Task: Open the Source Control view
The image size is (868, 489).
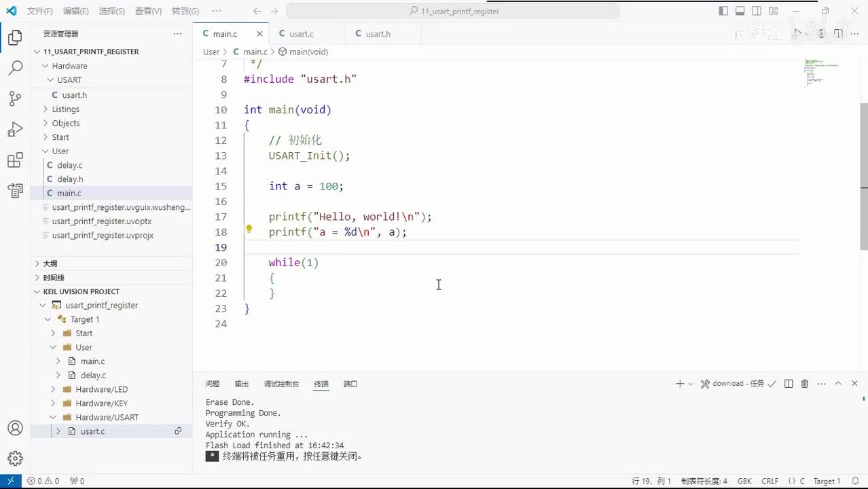Action: coord(15,98)
